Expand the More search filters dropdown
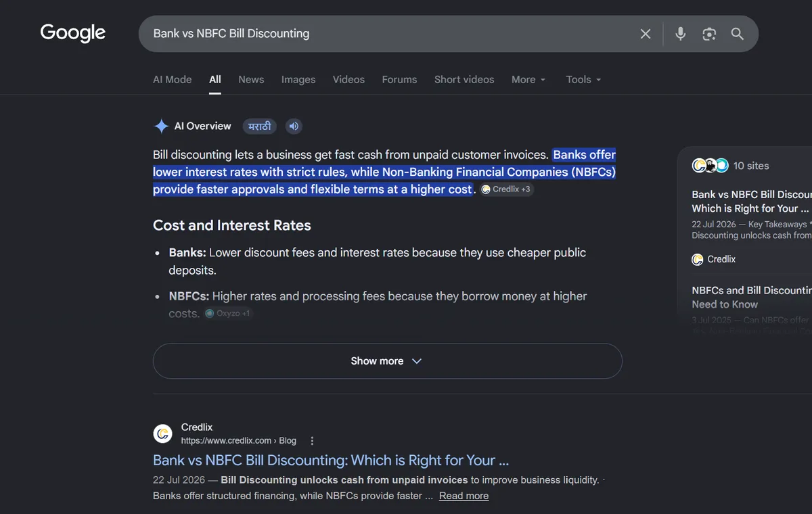The image size is (812, 514). tap(528, 79)
